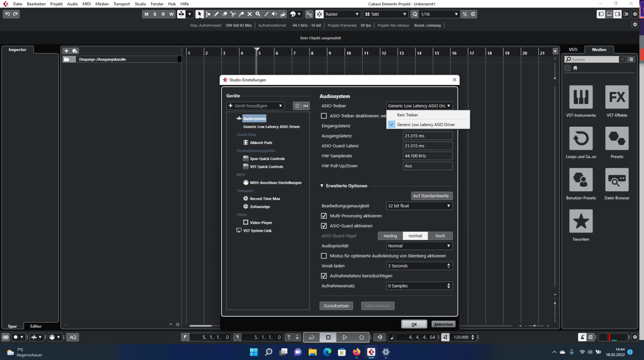
Task: Switch to the VSTi tab
Action: click(573, 49)
